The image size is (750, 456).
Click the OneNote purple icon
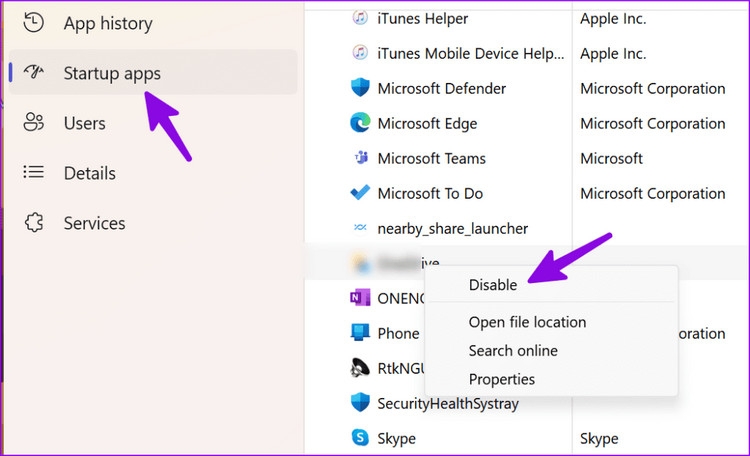click(360, 298)
